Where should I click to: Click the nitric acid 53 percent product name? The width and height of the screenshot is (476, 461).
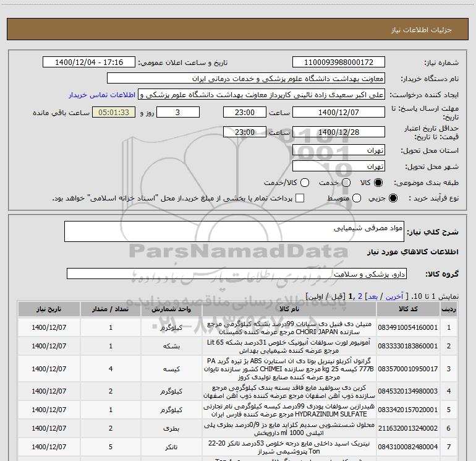pyautogui.click(x=289, y=447)
